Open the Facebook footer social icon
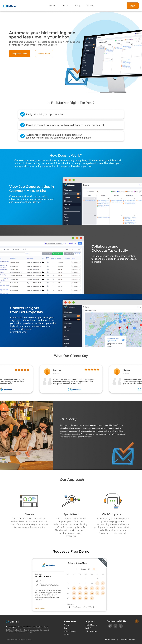 coord(121,626)
